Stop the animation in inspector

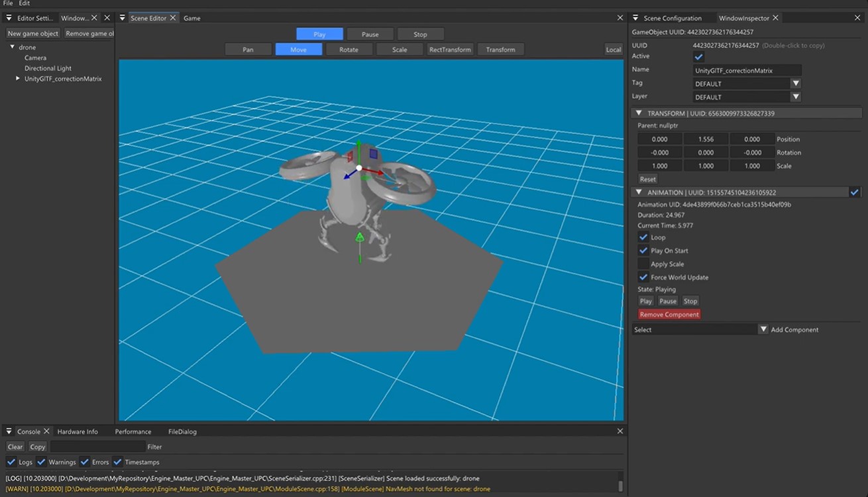click(x=690, y=301)
